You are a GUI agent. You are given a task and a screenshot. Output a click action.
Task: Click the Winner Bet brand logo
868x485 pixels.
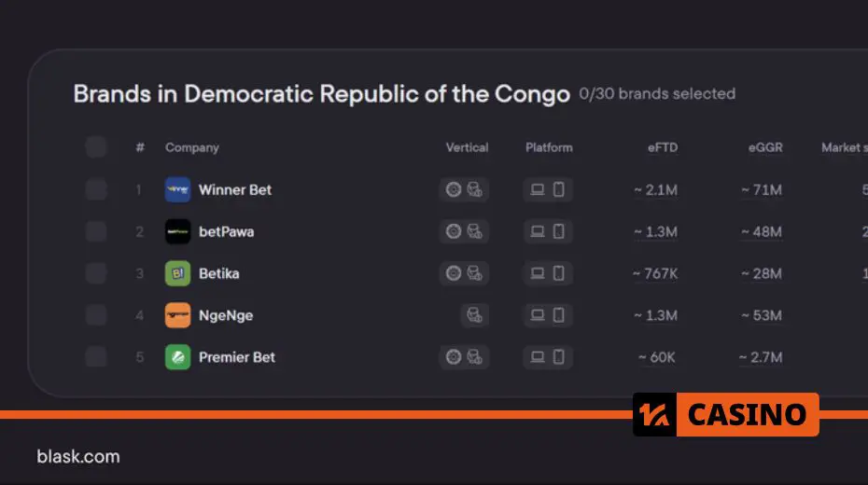(x=177, y=189)
